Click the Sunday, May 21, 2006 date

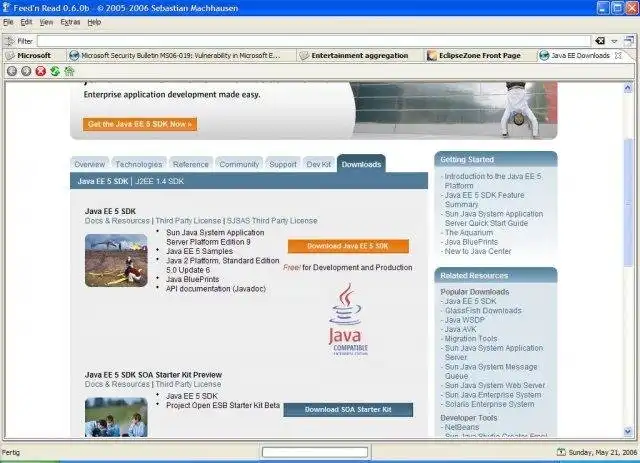pyautogui.click(x=602, y=452)
